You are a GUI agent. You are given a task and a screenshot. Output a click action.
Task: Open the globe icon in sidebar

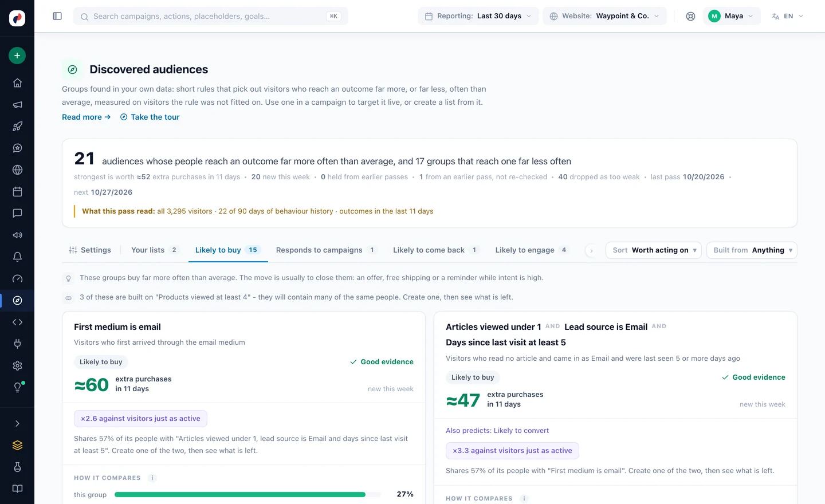pyautogui.click(x=17, y=170)
